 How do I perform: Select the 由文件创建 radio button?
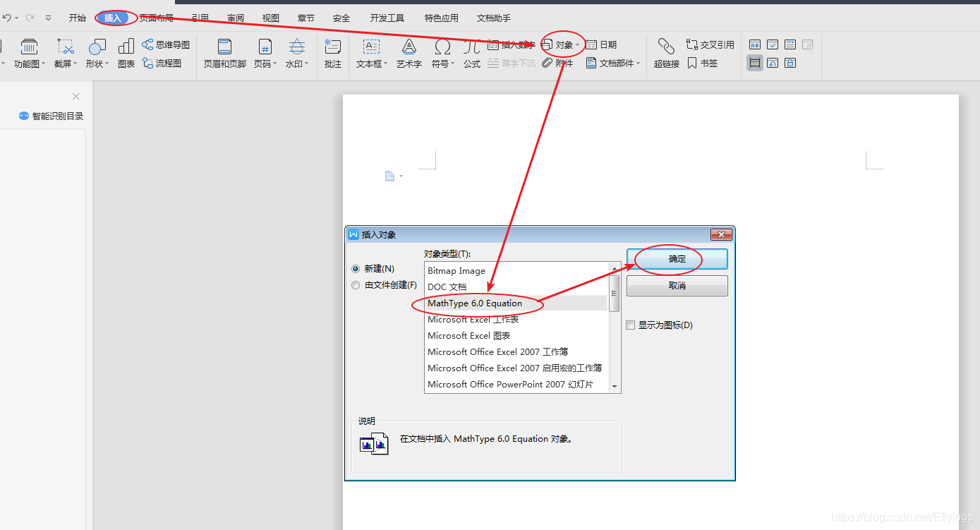pos(356,284)
